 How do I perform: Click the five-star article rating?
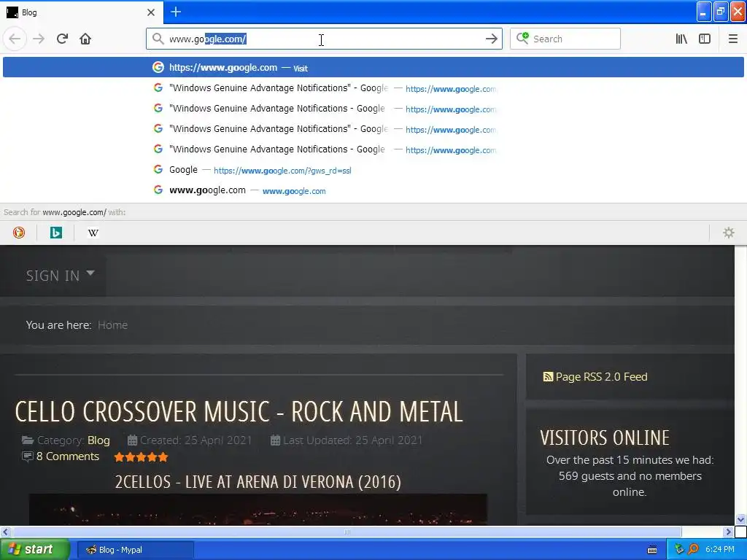141,457
